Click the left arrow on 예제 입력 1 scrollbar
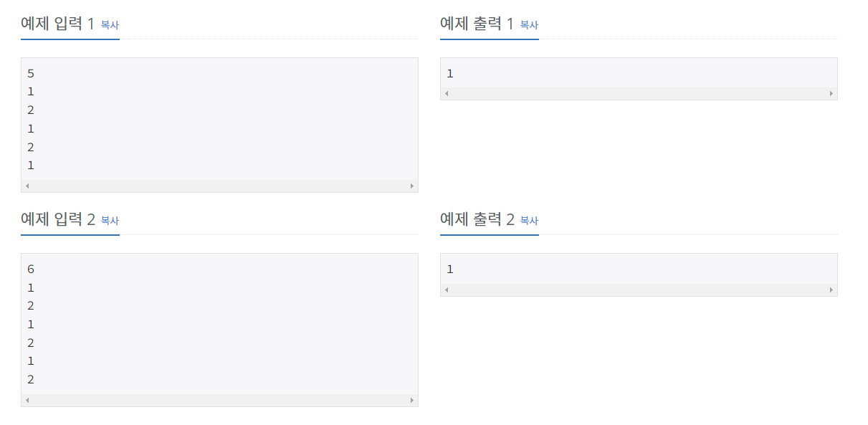The image size is (868, 425). pyautogui.click(x=27, y=185)
